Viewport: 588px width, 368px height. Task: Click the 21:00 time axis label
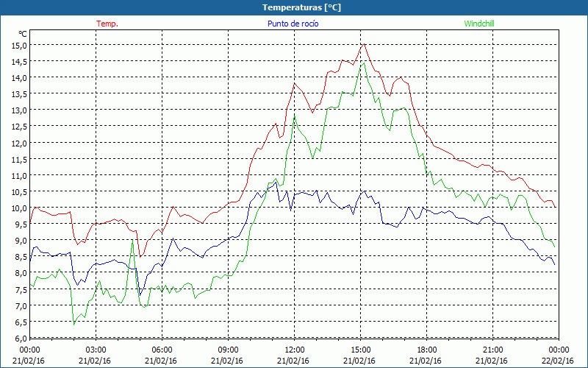tap(492, 350)
